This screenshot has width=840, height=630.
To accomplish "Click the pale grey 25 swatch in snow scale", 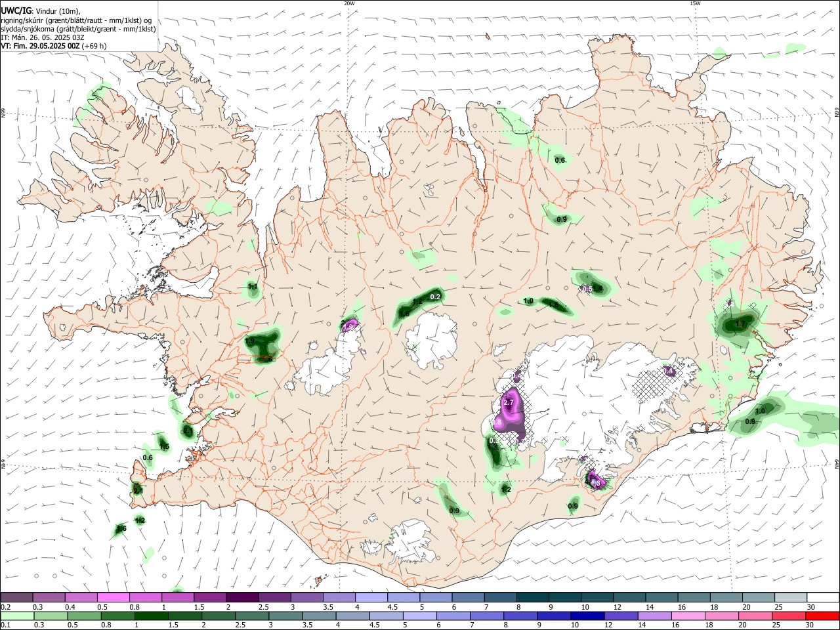I will 790,597.
